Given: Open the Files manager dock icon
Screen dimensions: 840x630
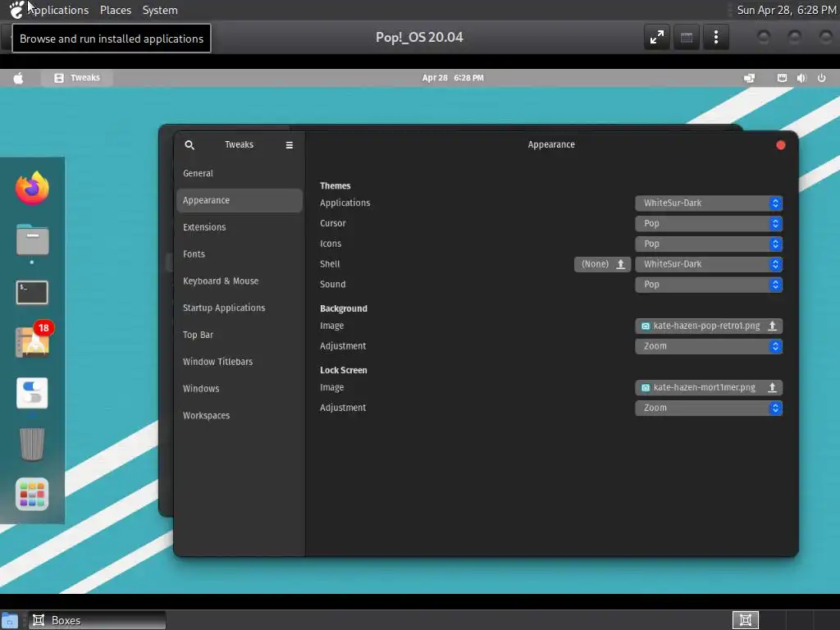Looking at the screenshot, I should coord(32,240).
